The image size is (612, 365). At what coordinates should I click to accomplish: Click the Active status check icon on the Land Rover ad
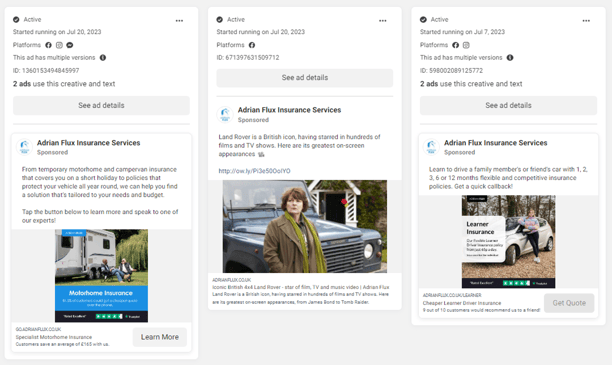[220, 20]
